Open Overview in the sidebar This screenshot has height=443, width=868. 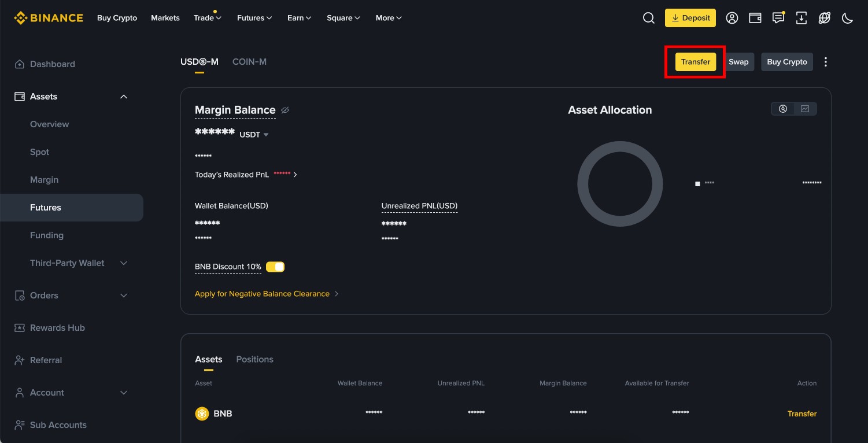click(x=49, y=124)
